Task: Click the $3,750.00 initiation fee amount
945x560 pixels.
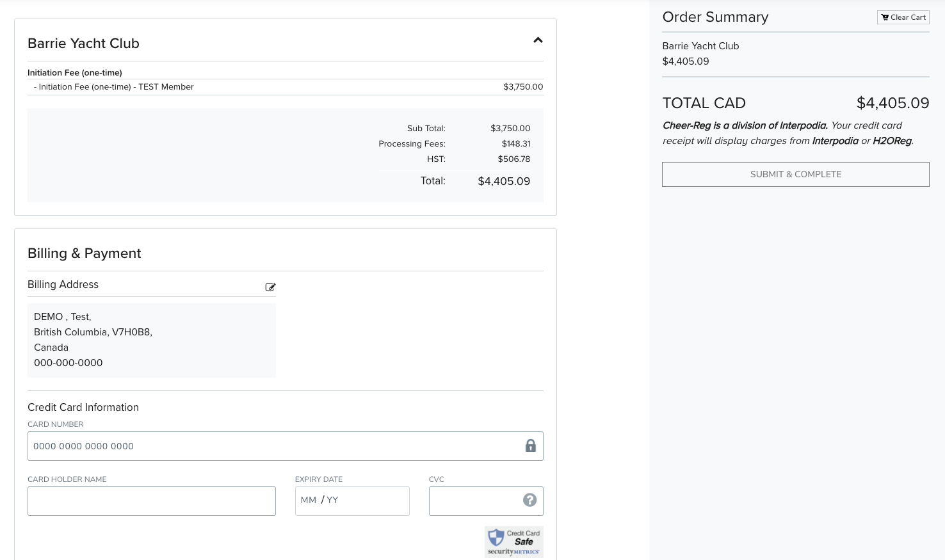Action: coord(523,87)
